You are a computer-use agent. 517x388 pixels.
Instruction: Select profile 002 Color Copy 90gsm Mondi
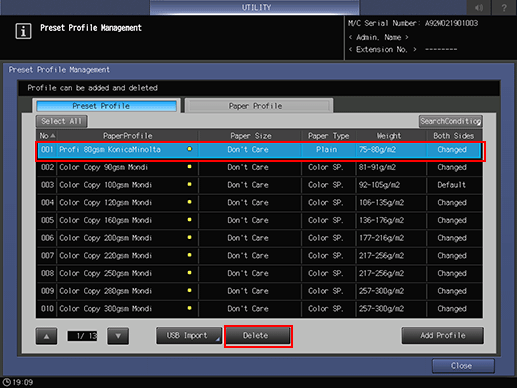click(259, 167)
